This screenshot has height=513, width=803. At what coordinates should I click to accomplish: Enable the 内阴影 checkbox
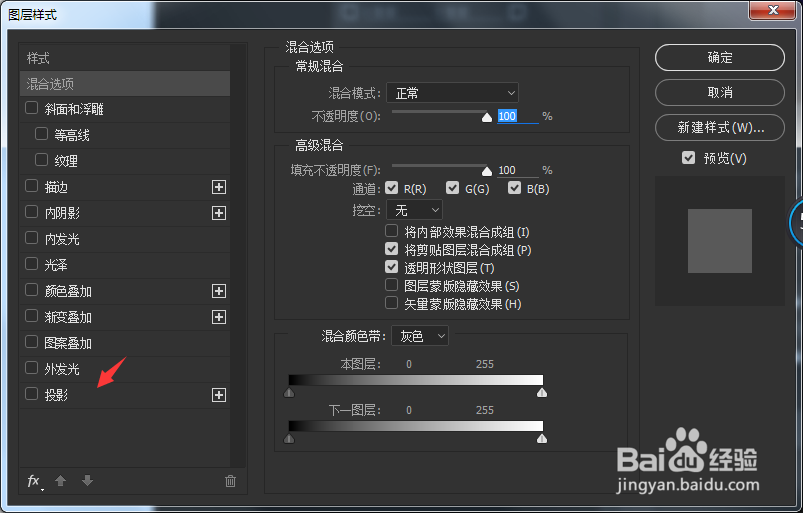[32, 211]
